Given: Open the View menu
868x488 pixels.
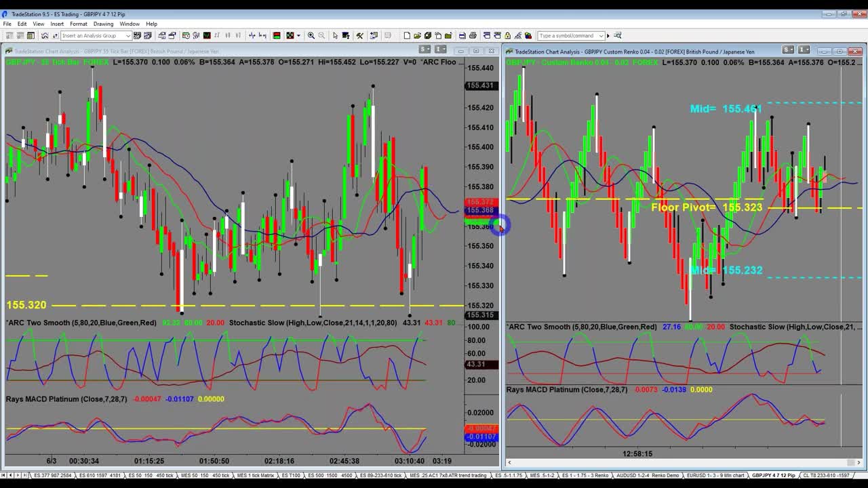Looking at the screenshot, I should (39, 24).
